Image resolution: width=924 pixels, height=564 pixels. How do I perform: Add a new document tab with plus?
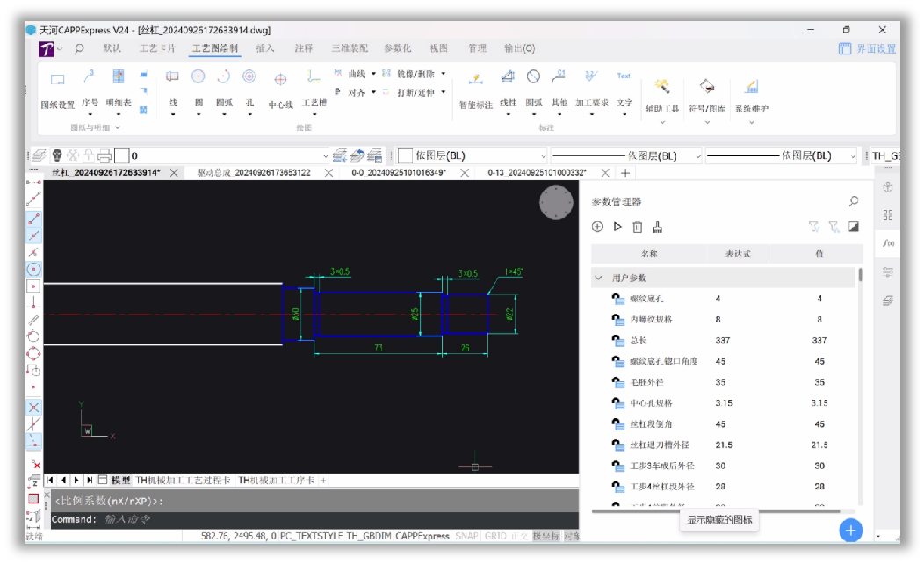click(625, 173)
